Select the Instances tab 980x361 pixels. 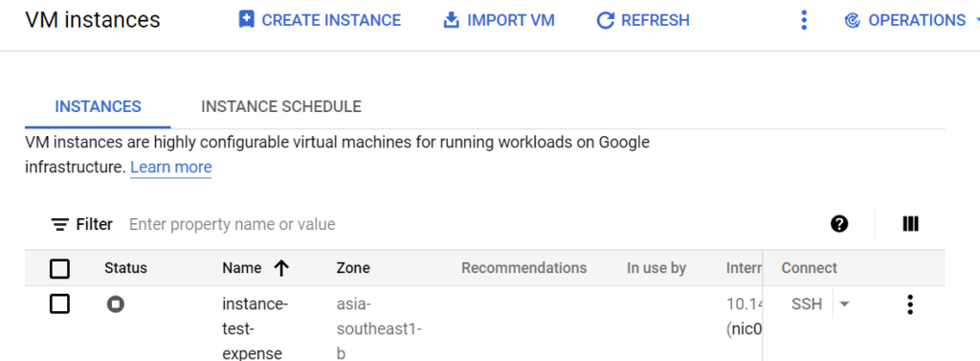(x=99, y=106)
